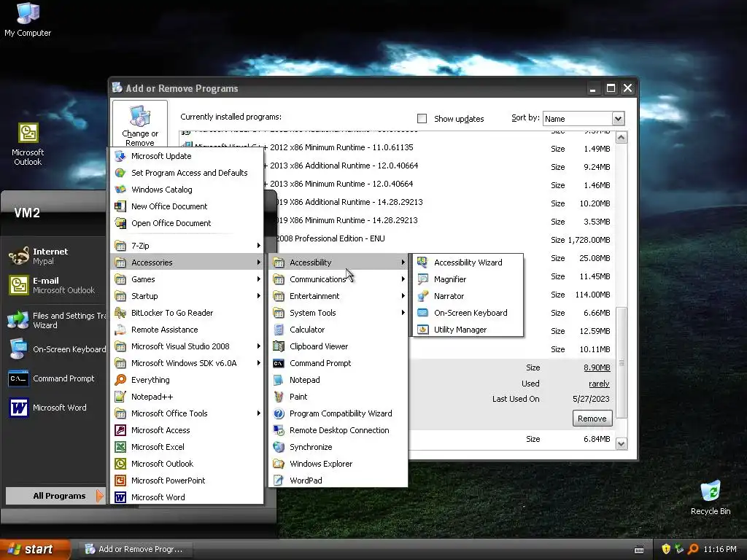747x560 pixels.
Task: Click the Add or Remove Programs taskbar button
Action: click(136, 549)
